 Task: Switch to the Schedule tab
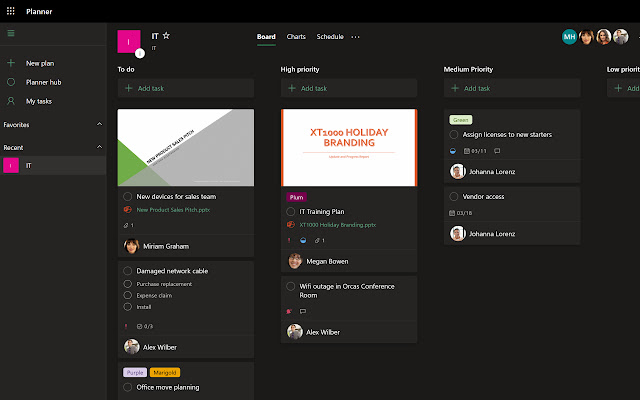330,37
